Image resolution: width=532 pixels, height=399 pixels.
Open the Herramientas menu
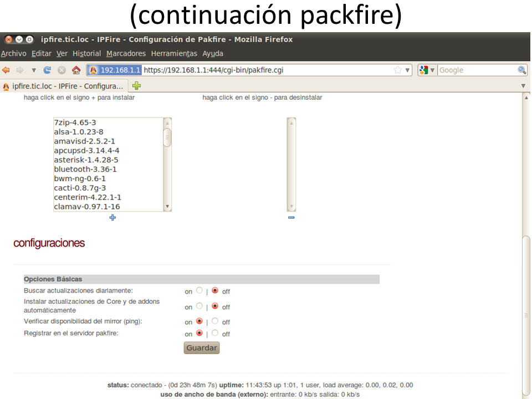pyautogui.click(x=174, y=54)
